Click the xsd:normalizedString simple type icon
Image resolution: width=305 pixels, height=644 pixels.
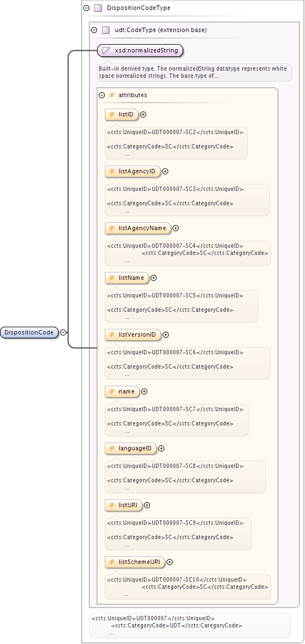point(106,51)
